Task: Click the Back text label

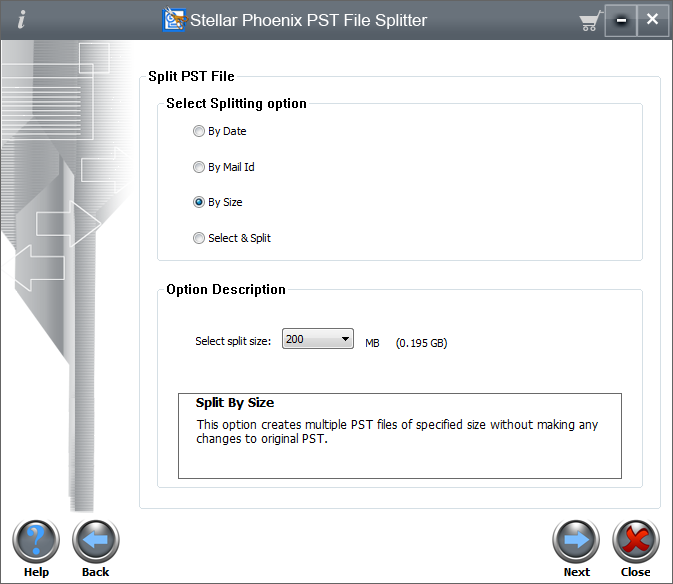Action: click(x=96, y=572)
